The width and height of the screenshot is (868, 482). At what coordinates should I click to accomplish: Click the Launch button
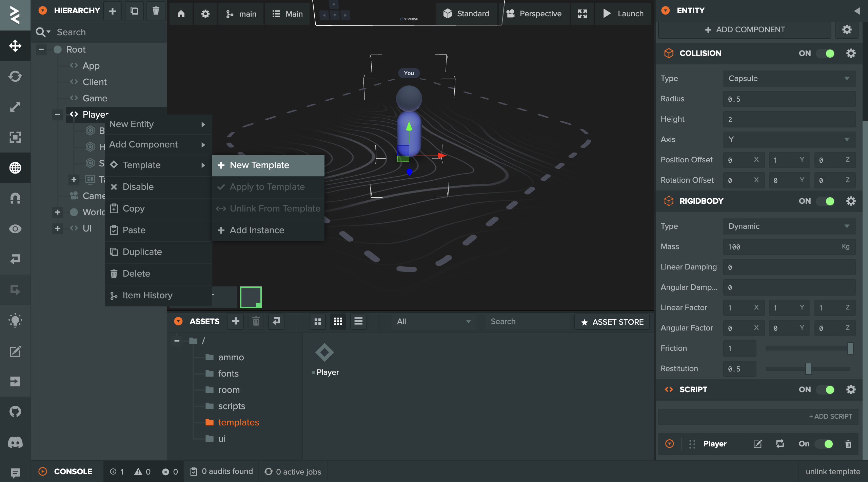tap(623, 14)
